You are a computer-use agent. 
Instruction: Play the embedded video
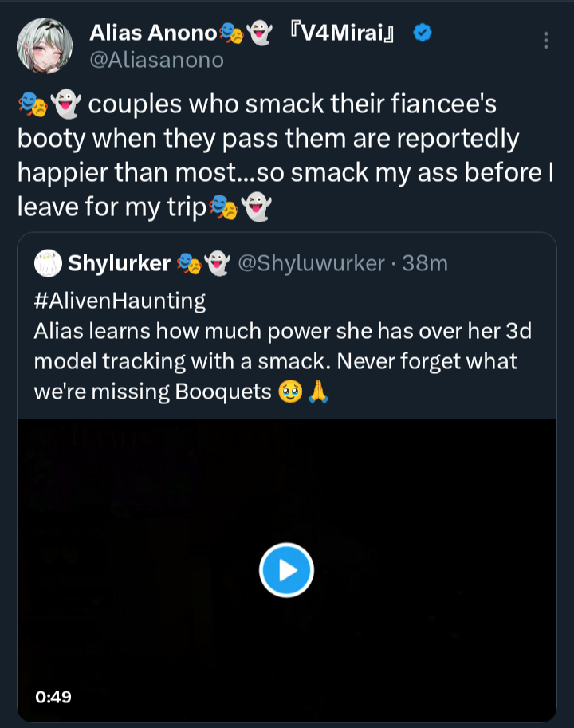[286, 570]
